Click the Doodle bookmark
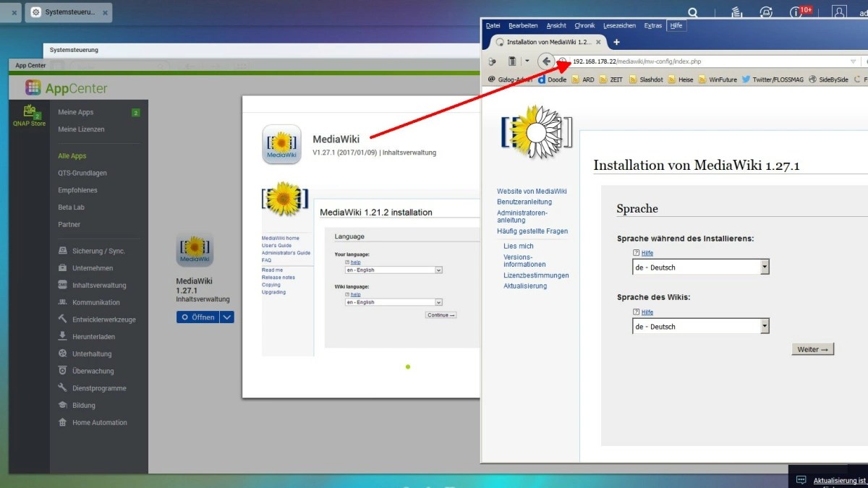Viewport: 868px width, 488px height. click(x=552, y=80)
